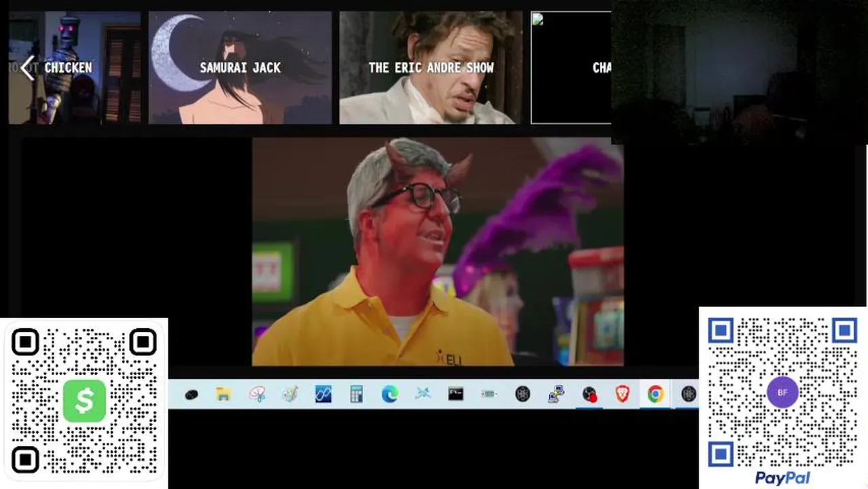Open the dark round icon left of PuTTY
This screenshot has width=868, height=489.
(x=522, y=395)
